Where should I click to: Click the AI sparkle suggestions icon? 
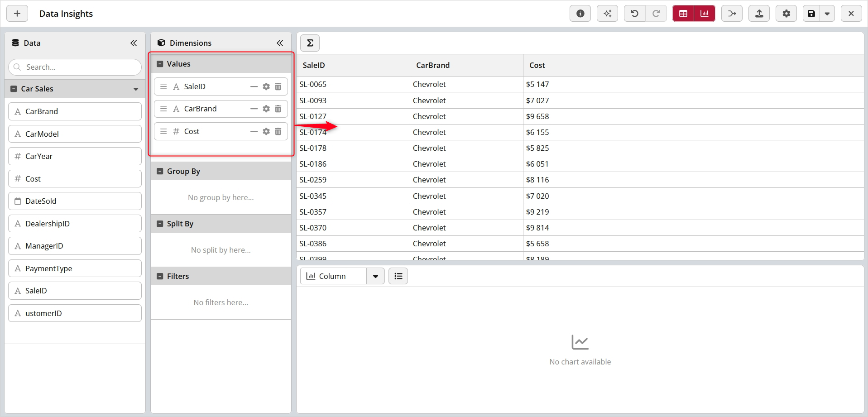607,14
